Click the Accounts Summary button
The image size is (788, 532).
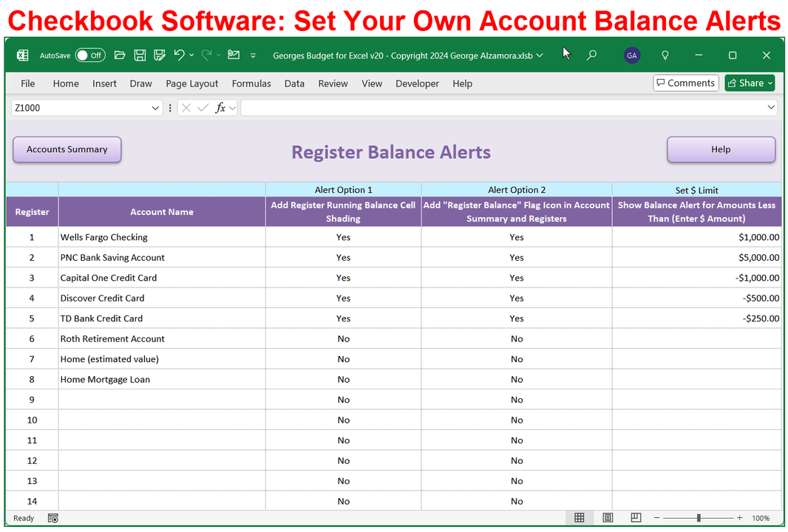(67, 149)
